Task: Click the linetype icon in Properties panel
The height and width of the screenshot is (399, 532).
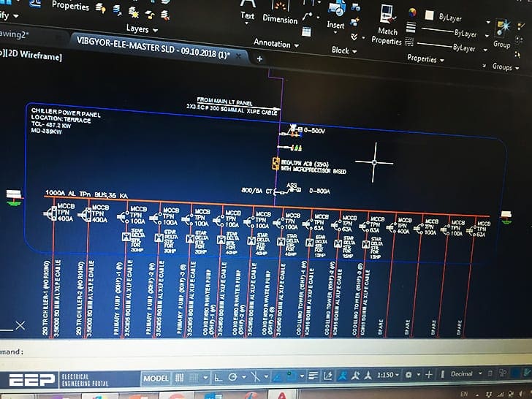Action: (x=409, y=42)
